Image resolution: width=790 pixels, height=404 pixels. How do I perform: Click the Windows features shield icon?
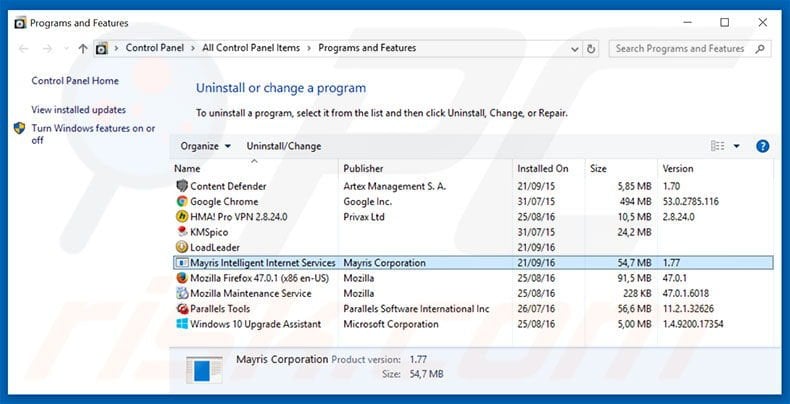(x=20, y=128)
